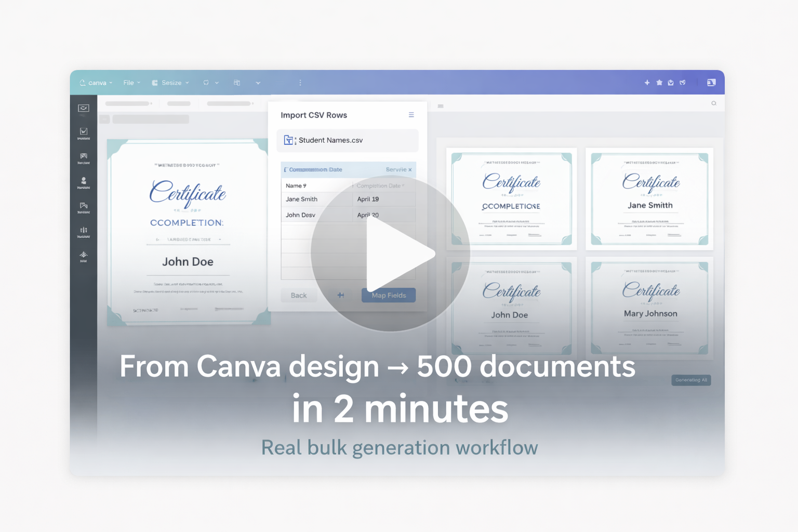798x532 pixels.
Task: Click the Canva logo icon
Action: click(x=84, y=83)
